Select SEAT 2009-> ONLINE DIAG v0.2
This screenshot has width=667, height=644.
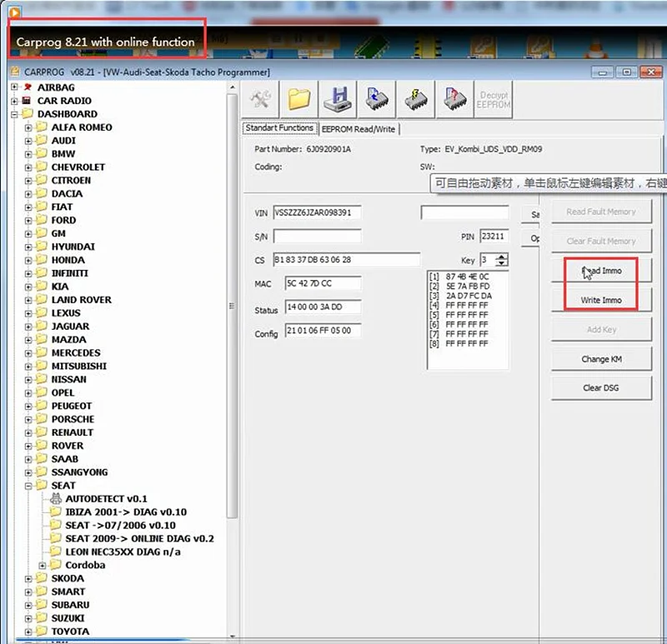(x=139, y=538)
